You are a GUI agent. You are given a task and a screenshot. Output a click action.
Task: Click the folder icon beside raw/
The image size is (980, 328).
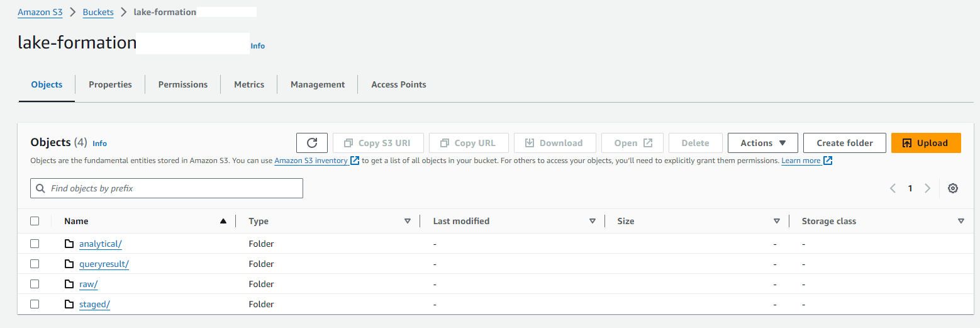click(x=69, y=284)
